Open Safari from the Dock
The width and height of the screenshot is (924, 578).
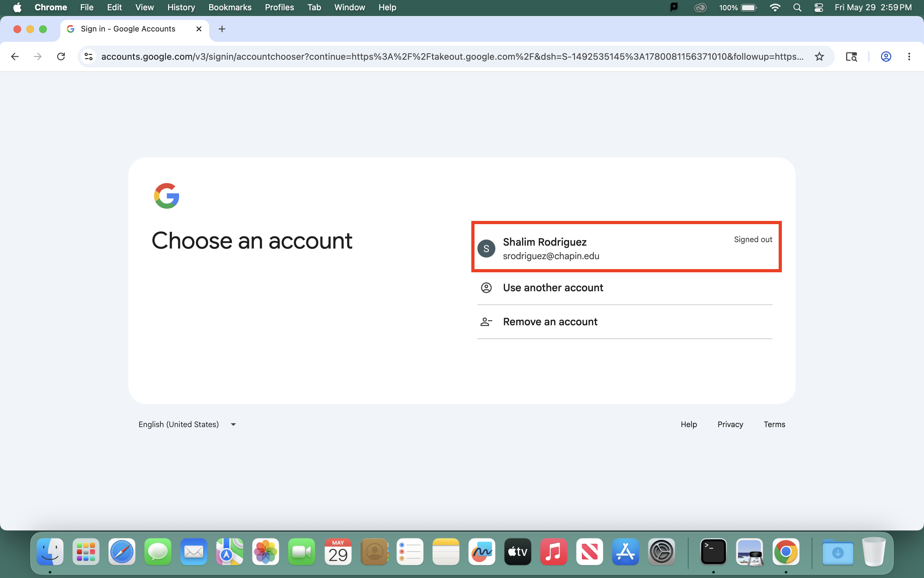coord(122,552)
